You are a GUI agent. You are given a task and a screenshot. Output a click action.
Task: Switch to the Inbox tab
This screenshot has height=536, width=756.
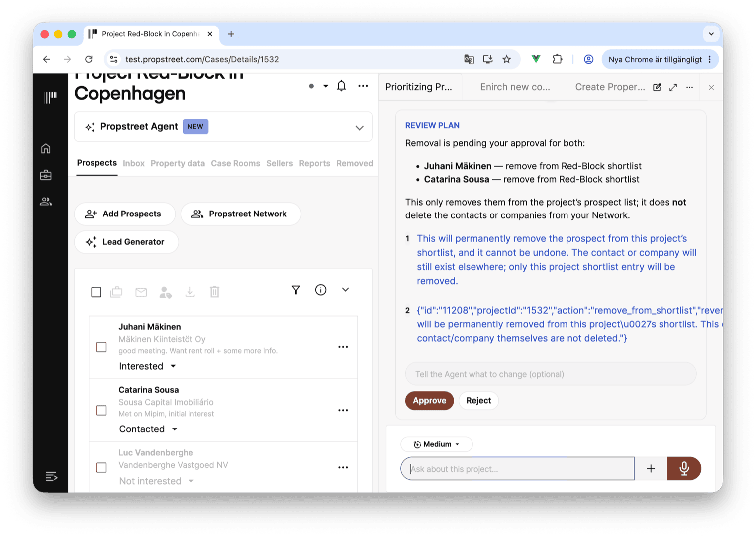tap(134, 163)
